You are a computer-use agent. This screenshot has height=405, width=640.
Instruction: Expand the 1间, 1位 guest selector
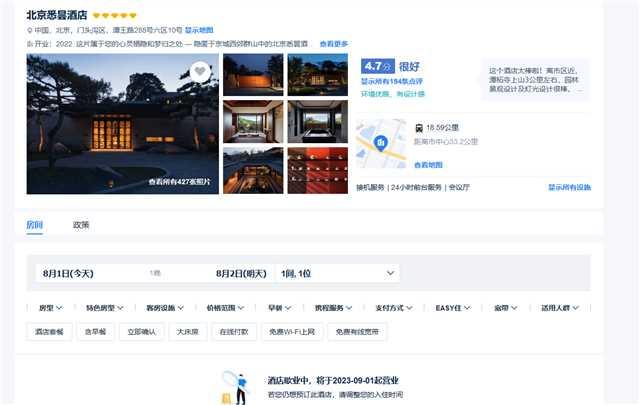[338, 272]
